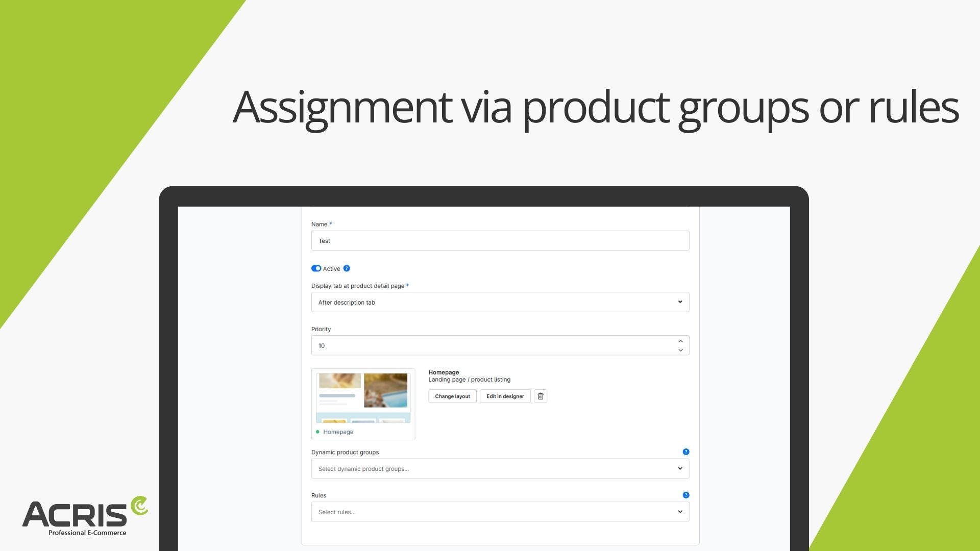This screenshot has width=980, height=551.
Task: Click the Homepage layout thumbnail preview
Action: (x=363, y=398)
